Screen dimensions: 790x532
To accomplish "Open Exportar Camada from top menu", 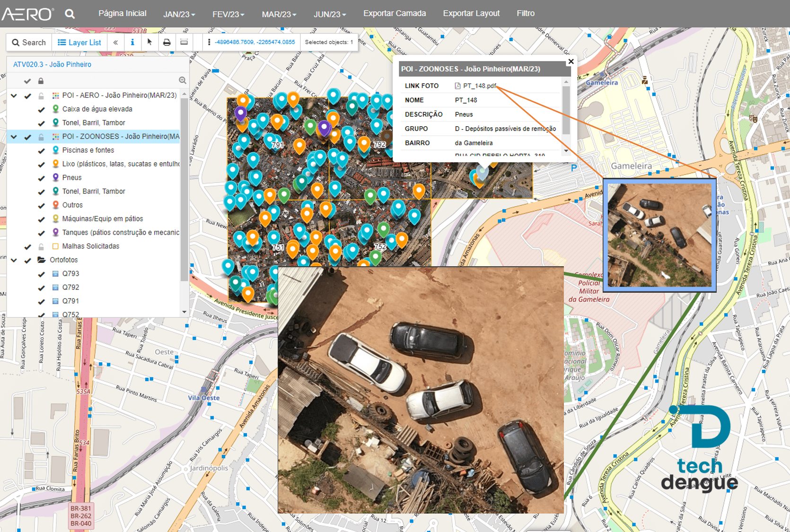I will coord(394,13).
